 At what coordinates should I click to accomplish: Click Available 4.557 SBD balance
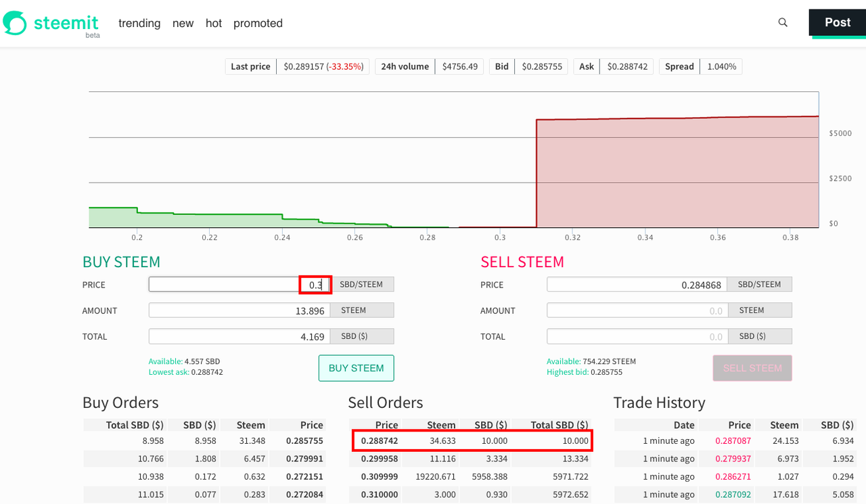(x=184, y=361)
